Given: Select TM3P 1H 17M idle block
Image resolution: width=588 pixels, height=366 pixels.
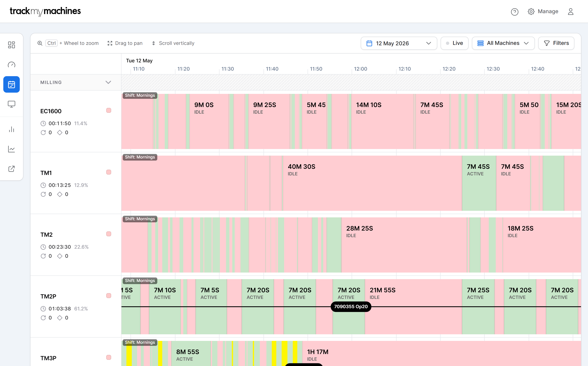Looking at the screenshot, I should 442,353.
